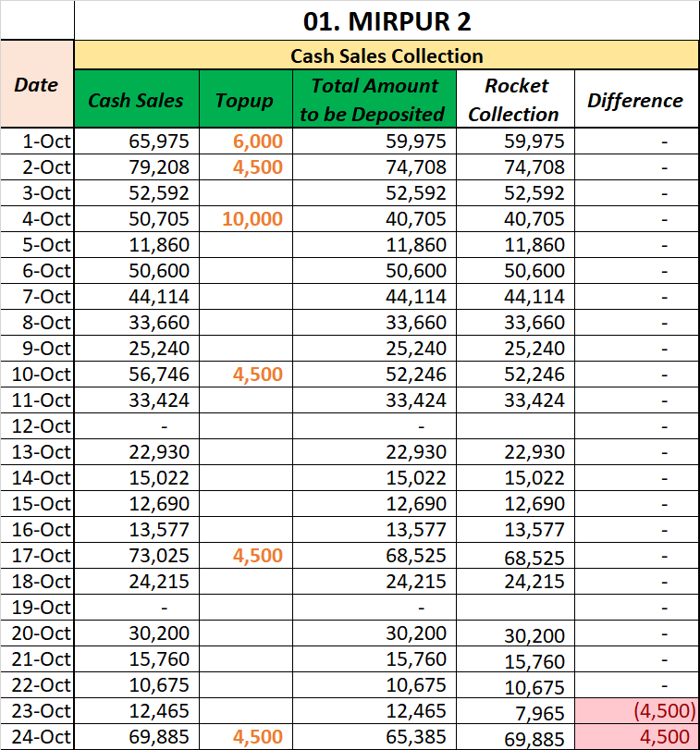Select the Rocket Collection cell showing 7,965
The image size is (700, 750).
point(514,711)
